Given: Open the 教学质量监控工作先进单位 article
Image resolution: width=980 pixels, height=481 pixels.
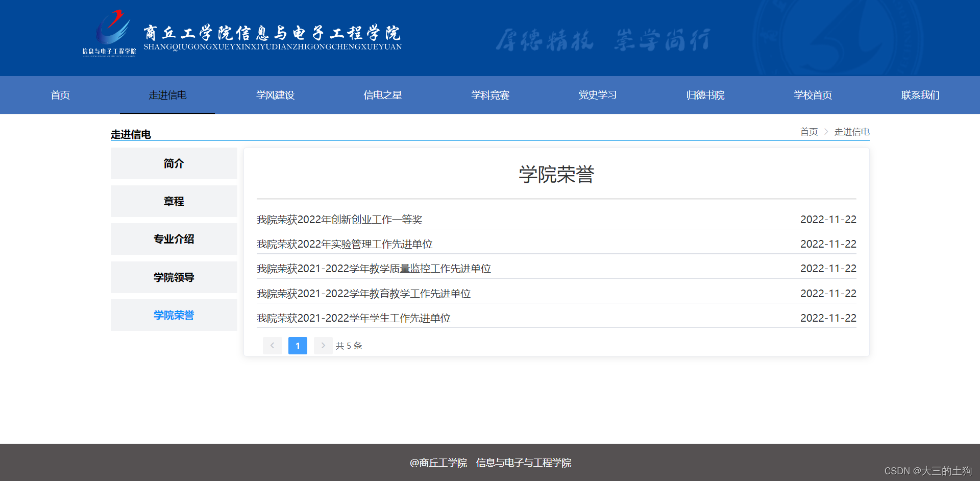Looking at the screenshot, I should (374, 269).
